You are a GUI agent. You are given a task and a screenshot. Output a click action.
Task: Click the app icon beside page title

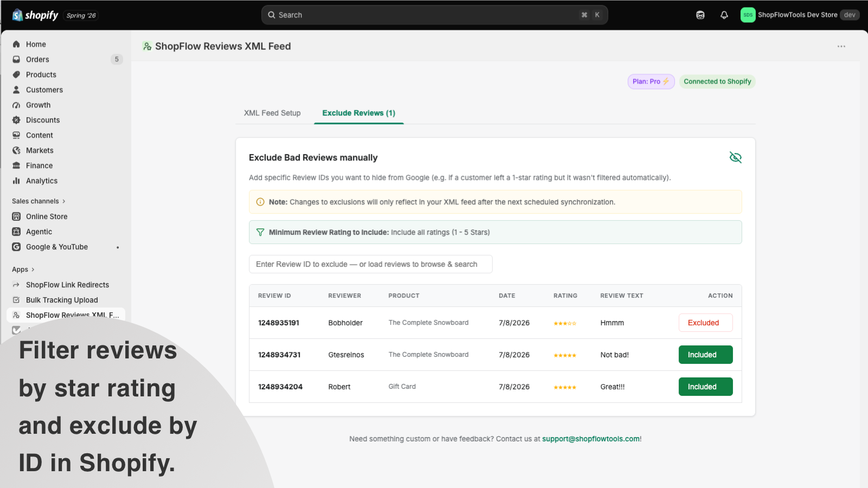pyautogui.click(x=147, y=47)
